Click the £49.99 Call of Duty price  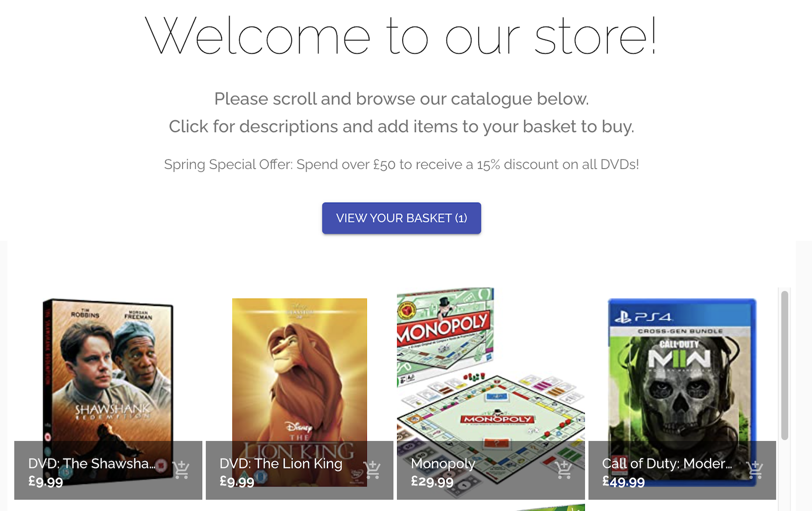(x=623, y=481)
